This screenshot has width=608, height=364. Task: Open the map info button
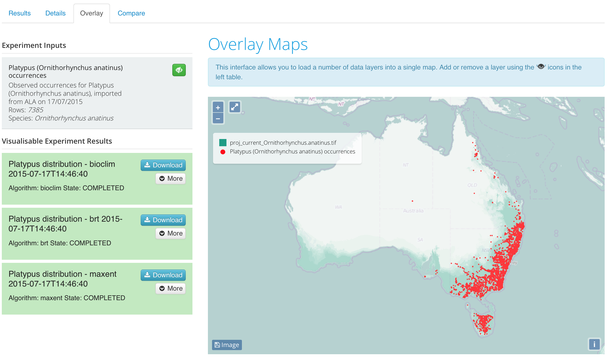click(x=594, y=344)
